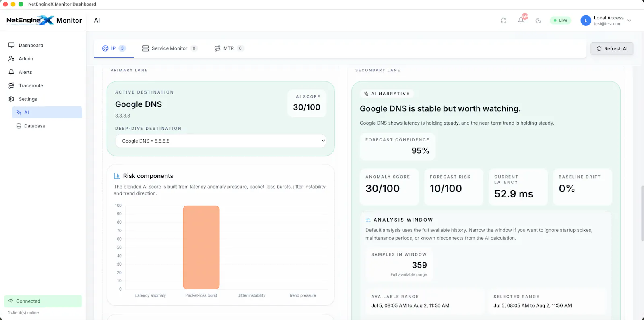This screenshot has width=644, height=320.
Task: Select the AI item under Settings
Action: [47, 112]
